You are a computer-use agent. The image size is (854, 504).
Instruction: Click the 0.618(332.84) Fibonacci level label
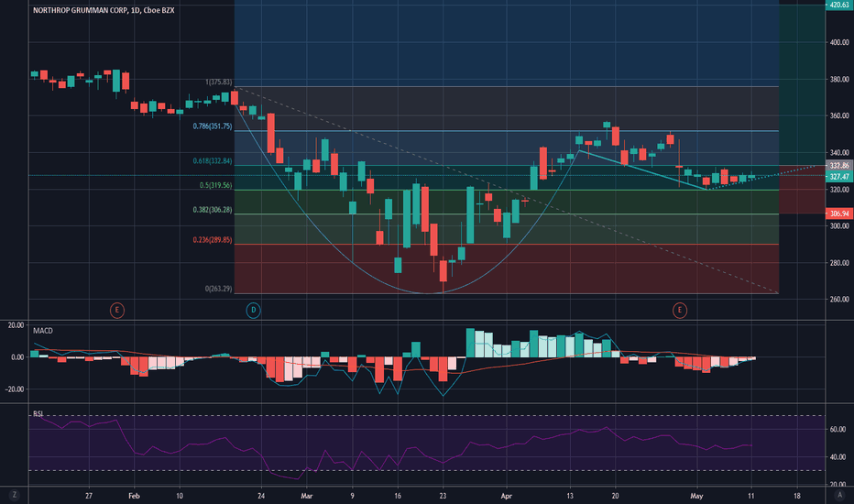(213, 161)
